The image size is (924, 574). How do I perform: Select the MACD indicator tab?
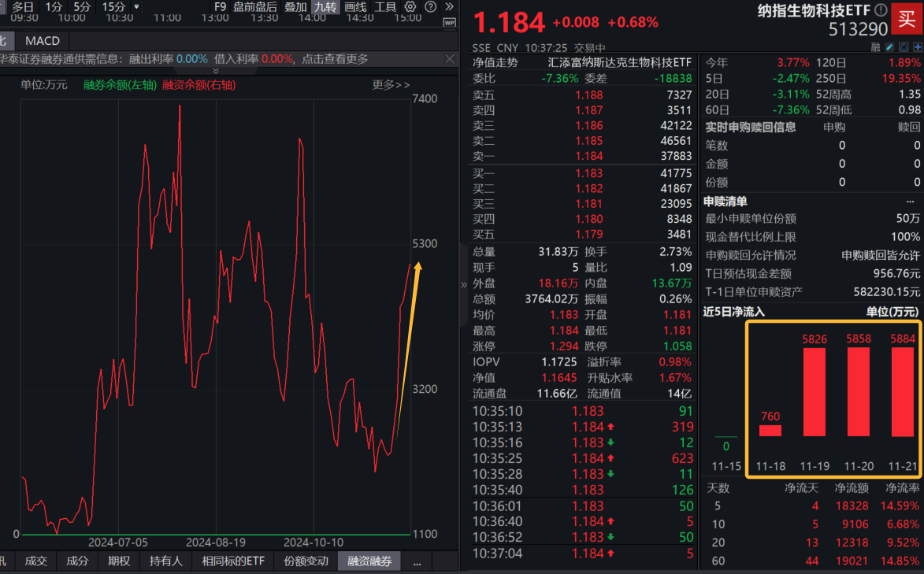click(41, 41)
